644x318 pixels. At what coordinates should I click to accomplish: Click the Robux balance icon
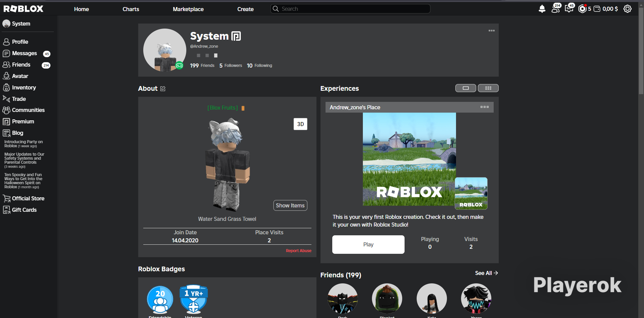582,9
